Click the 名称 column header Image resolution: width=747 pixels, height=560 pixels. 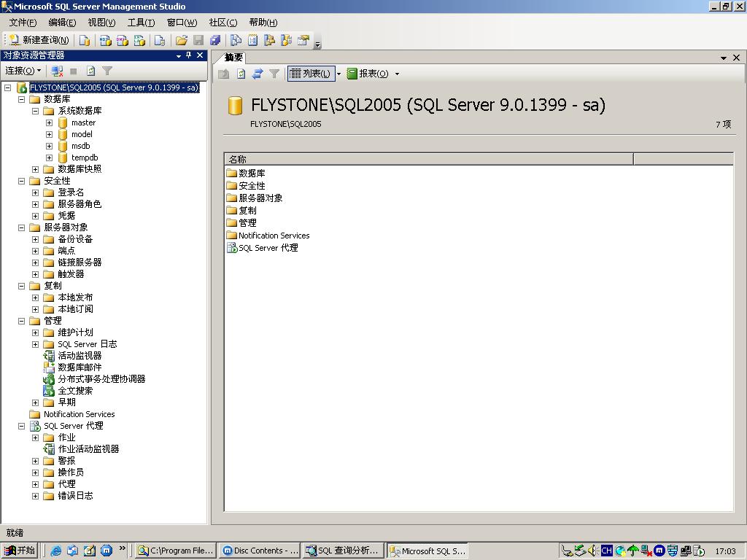(429, 159)
